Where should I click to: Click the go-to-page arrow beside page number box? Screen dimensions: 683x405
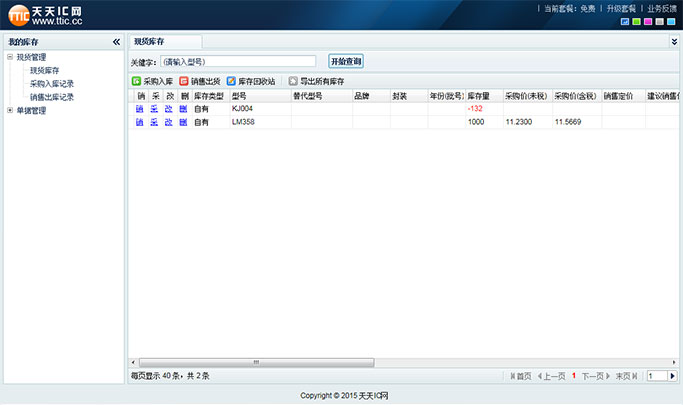[672, 376]
